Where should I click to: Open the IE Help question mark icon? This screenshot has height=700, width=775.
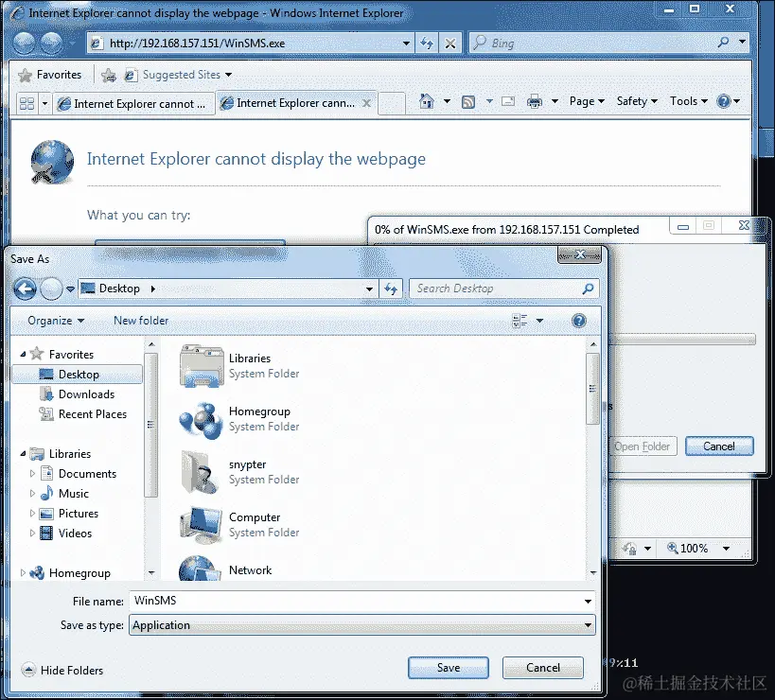(724, 101)
